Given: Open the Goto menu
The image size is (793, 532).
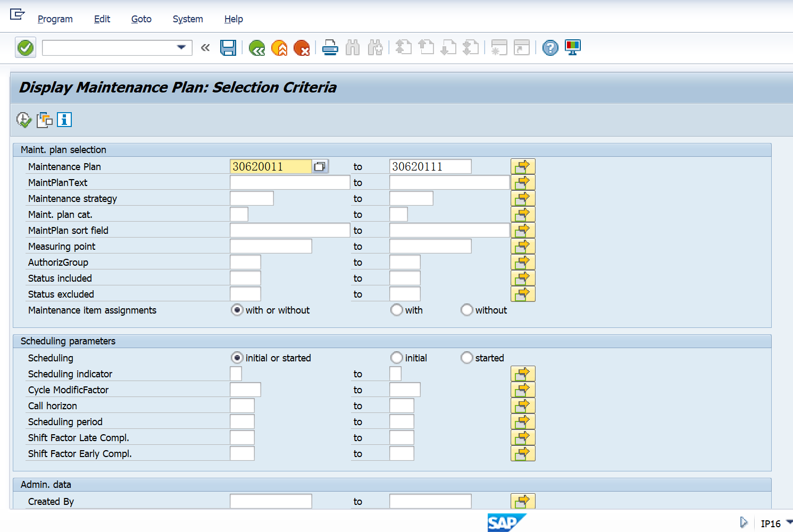Looking at the screenshot, I should coord(141,19).
